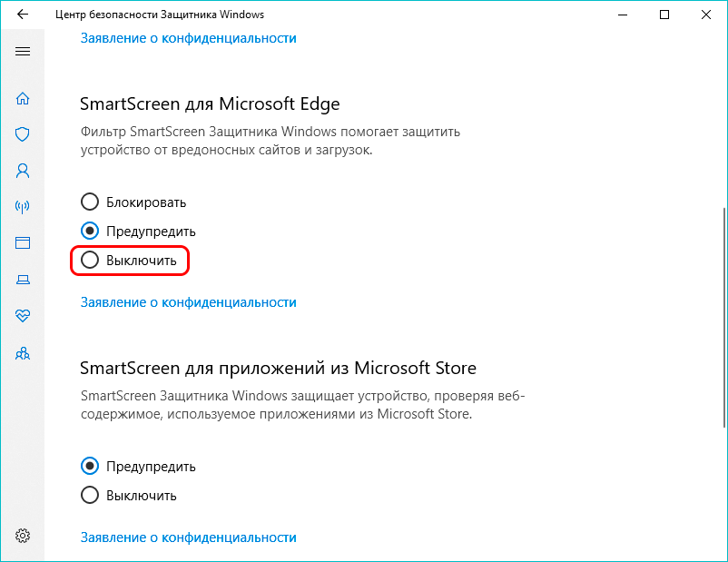Open Account protection person icon
The image size is (728, 562).
tap(23, 171)
